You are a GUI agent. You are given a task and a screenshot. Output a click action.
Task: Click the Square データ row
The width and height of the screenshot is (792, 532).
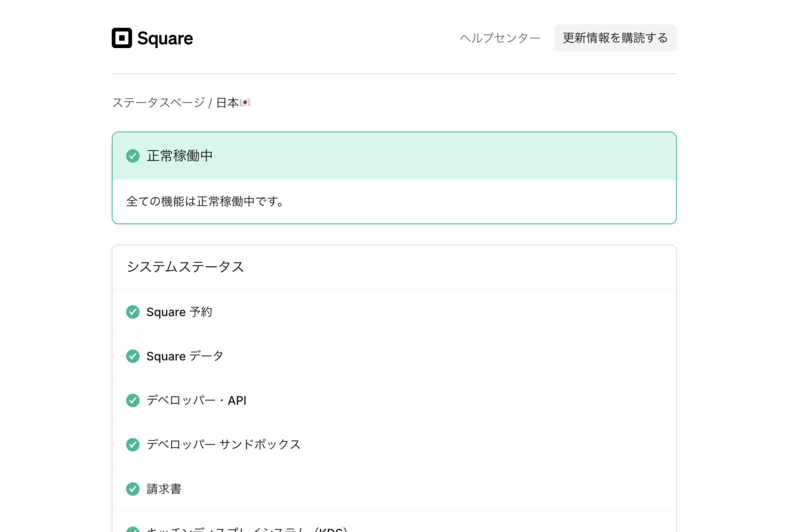click(394, 356)
